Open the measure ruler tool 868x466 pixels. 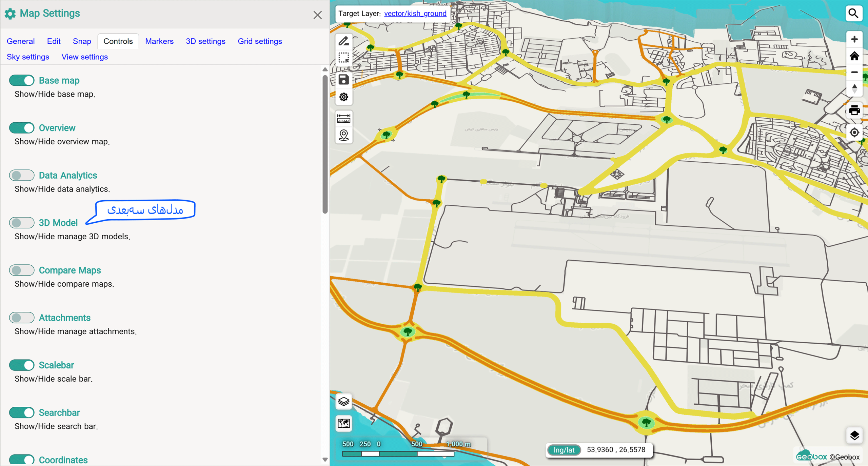[x=343, y=118]
